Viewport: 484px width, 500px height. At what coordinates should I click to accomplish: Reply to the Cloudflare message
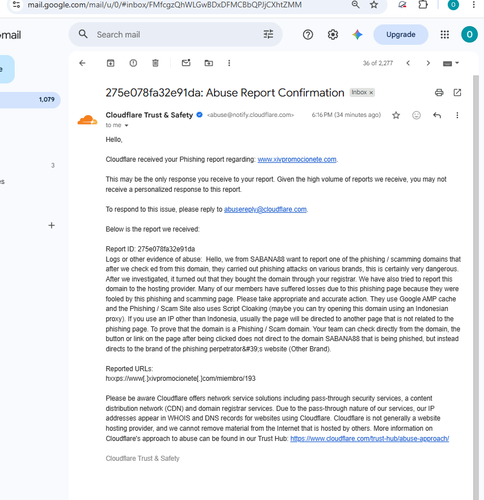pos(437,115)
